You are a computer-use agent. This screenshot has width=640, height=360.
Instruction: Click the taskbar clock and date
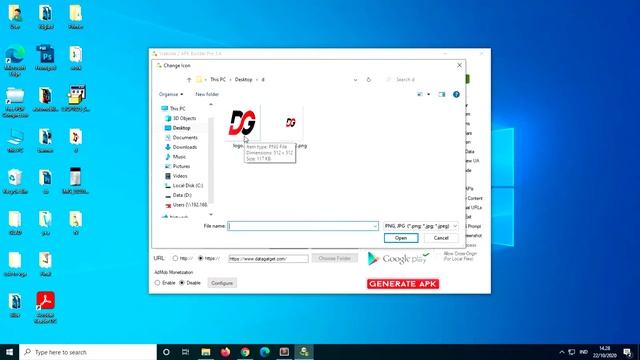[x=604, y=352]
